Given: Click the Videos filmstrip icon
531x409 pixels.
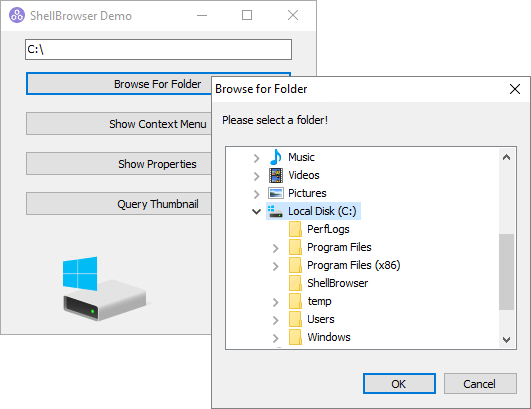Looking at the screenshot, I should (x=276, y=175).
